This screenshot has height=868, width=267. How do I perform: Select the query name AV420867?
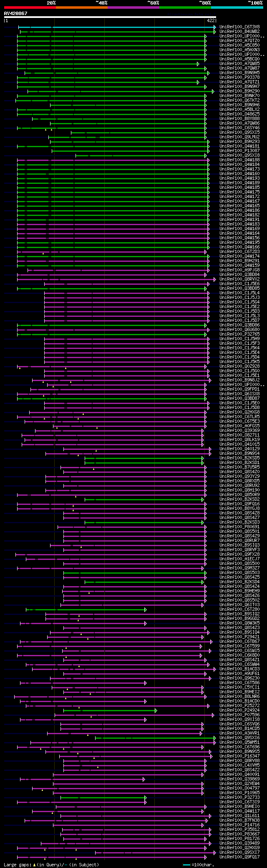pyautogui.click(x=15, y=13)
